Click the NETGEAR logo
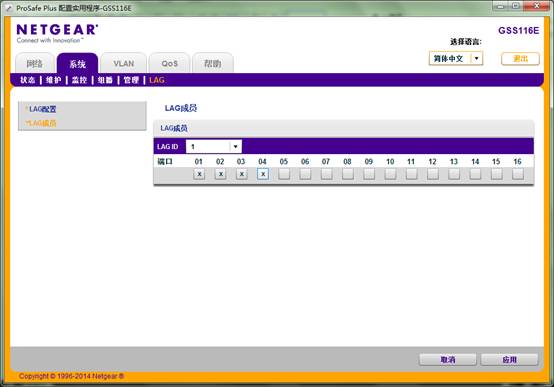This screenshot has height=387, width=554. click(x=57, y=33)
